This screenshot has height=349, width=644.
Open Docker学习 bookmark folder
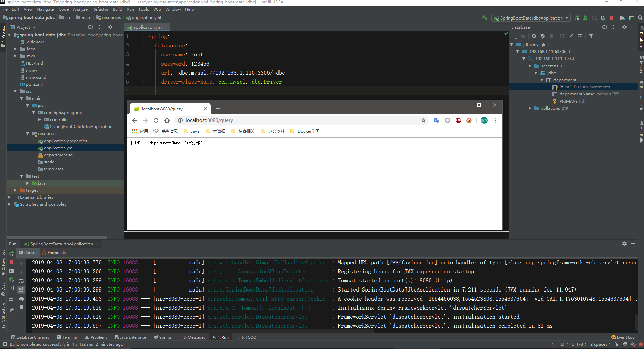(305, 131)
